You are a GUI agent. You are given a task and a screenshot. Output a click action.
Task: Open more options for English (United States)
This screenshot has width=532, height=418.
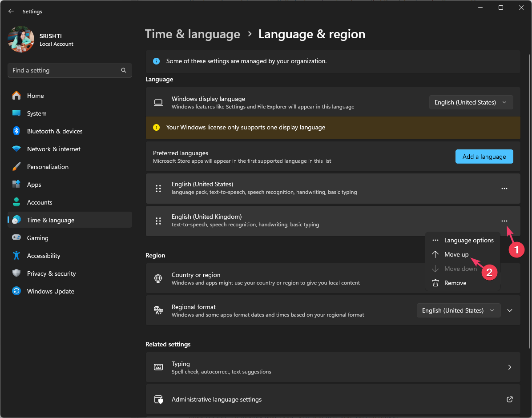point(504,189)
